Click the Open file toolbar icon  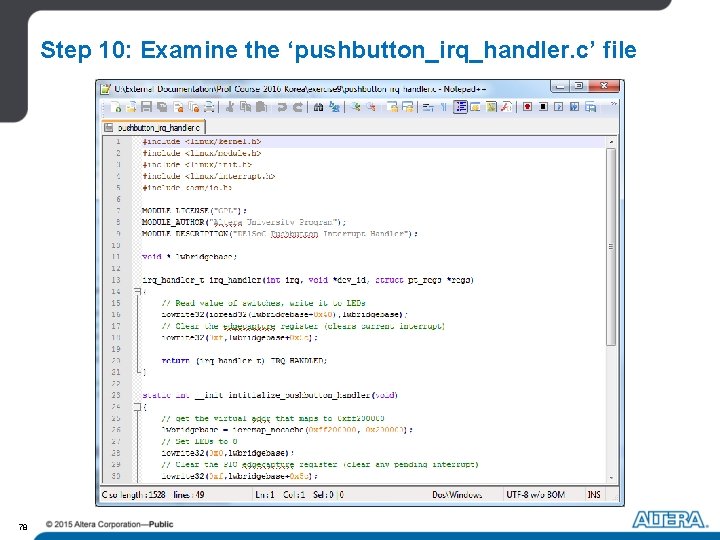(131, 107)
